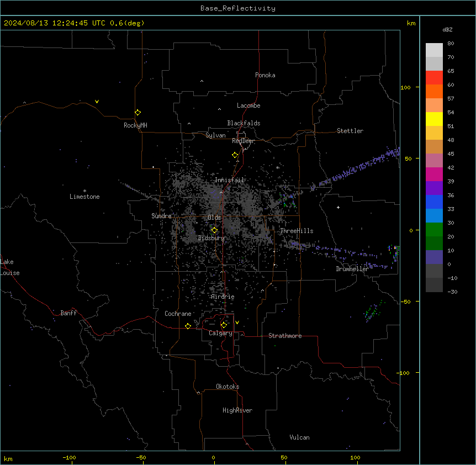Select the Vulcan label
Viewport: 476px width, 465px height.
pyautogui.click(x=300, y=437)
